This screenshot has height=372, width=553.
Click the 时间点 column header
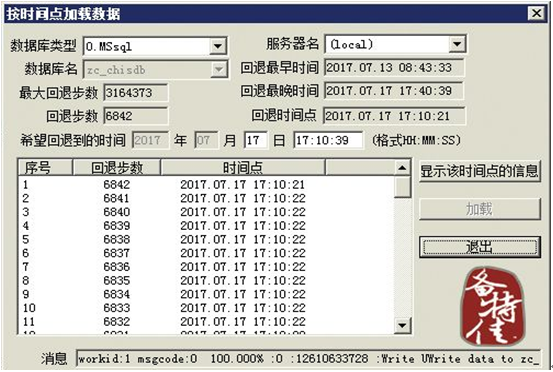click(243, 167)
